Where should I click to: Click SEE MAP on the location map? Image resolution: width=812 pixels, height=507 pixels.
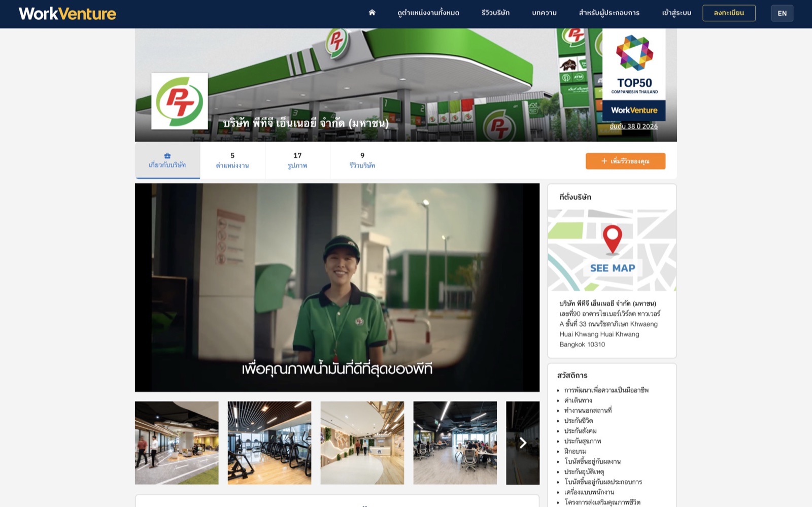[x=613, y=268]
